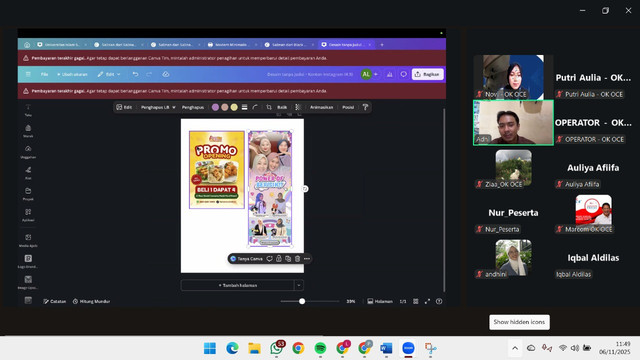Click Bagikan share button
The width and height of the screenshot is (640, 360).
pos(428,74)
